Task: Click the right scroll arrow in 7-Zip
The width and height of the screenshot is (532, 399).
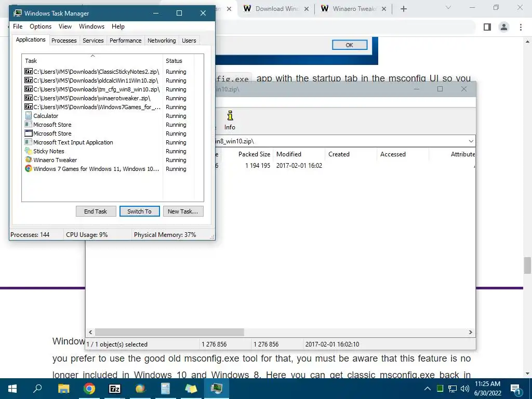Action: (x=471, y=332)
